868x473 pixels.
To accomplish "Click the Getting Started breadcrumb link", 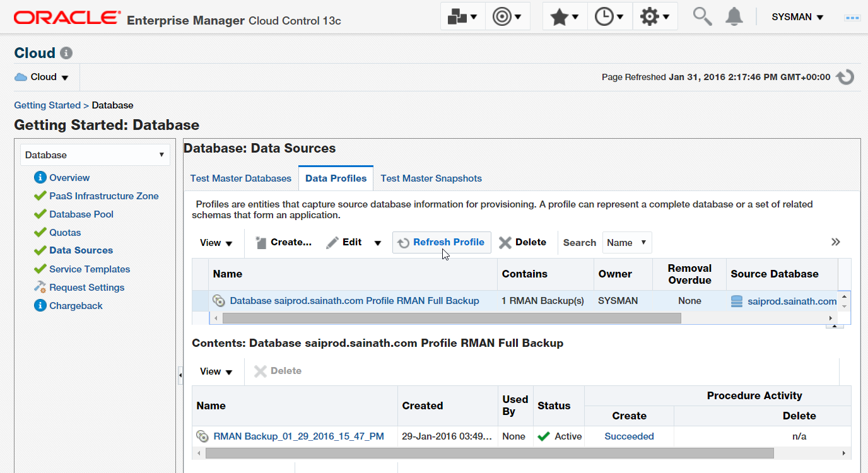I will pyautogui.click(x=47, y=105).
